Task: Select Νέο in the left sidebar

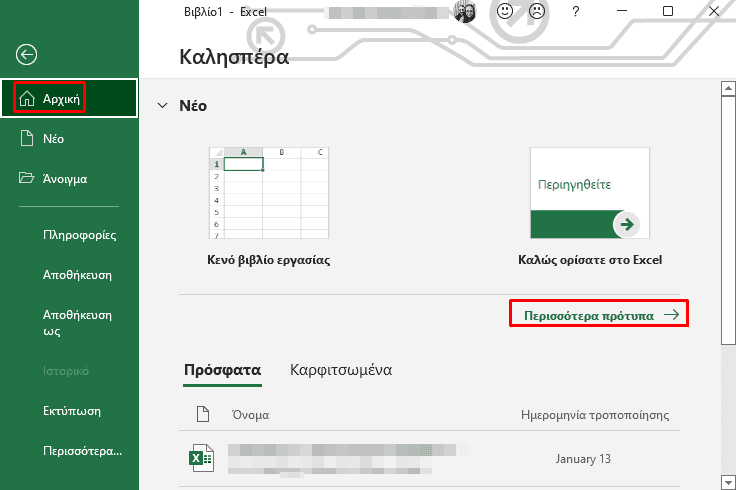Action: pos(69,138)
